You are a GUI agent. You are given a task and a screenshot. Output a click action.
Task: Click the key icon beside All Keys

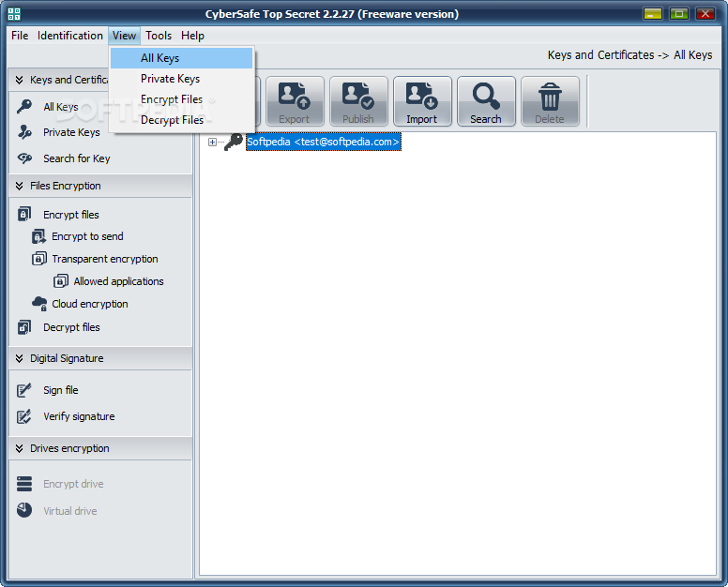(24, 107)
